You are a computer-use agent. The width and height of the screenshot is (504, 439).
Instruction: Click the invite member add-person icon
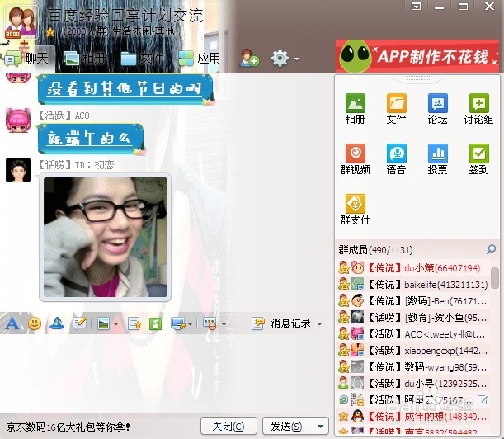(249, 58)
